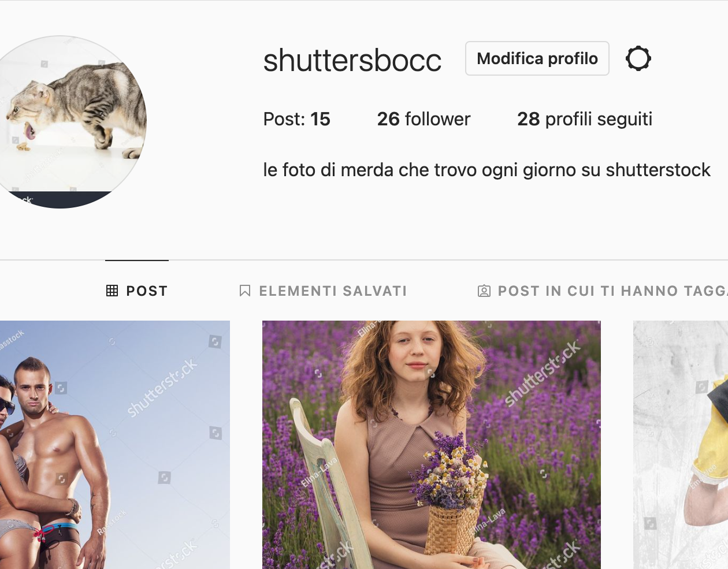Click the tagged-person icon
This screenshot has width=728, height=569.
point(484,291)
